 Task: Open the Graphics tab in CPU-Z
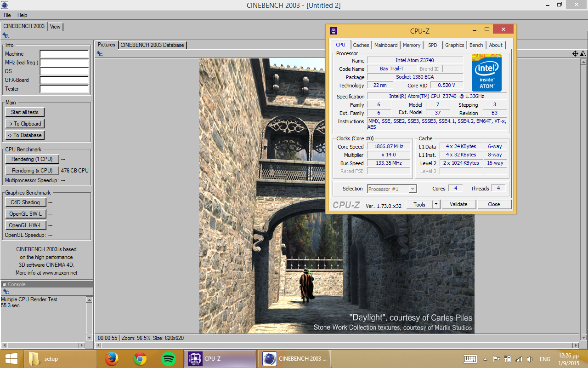(455, 45)
